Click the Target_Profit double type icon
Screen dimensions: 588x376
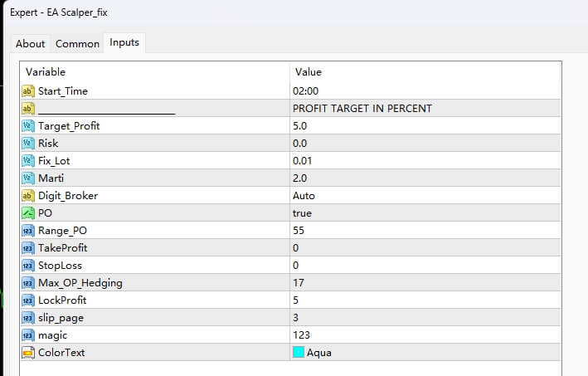tap(27, 125)
